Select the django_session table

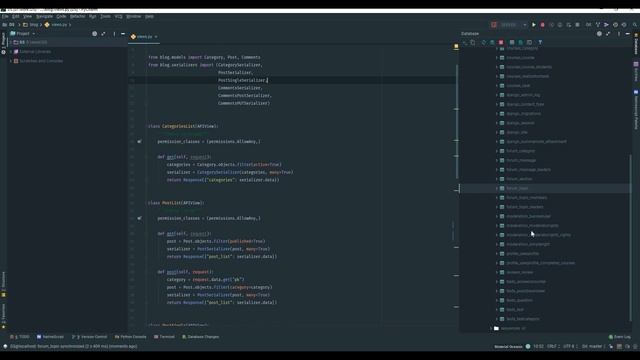pos(520,123)
